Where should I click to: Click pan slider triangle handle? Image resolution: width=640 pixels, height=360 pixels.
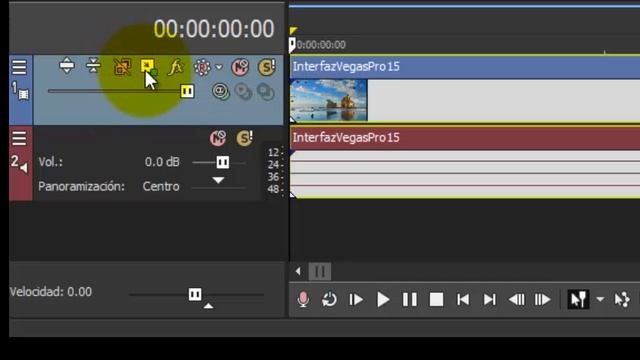tap(218, 180)
